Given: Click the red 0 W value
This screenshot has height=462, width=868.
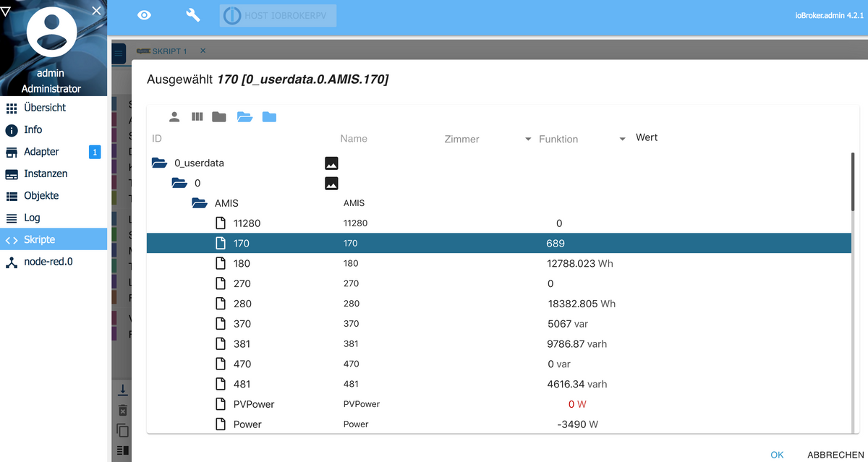Looking at the screenshot, I should (577, 404).
